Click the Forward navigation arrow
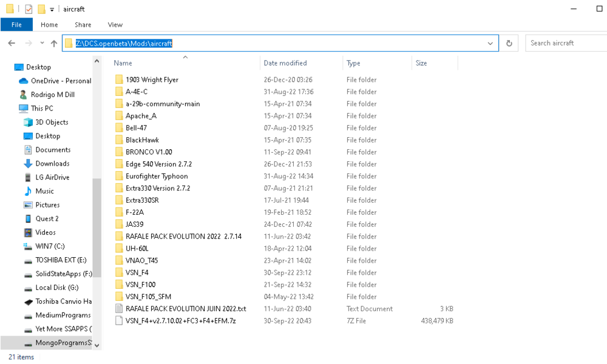 29,43
